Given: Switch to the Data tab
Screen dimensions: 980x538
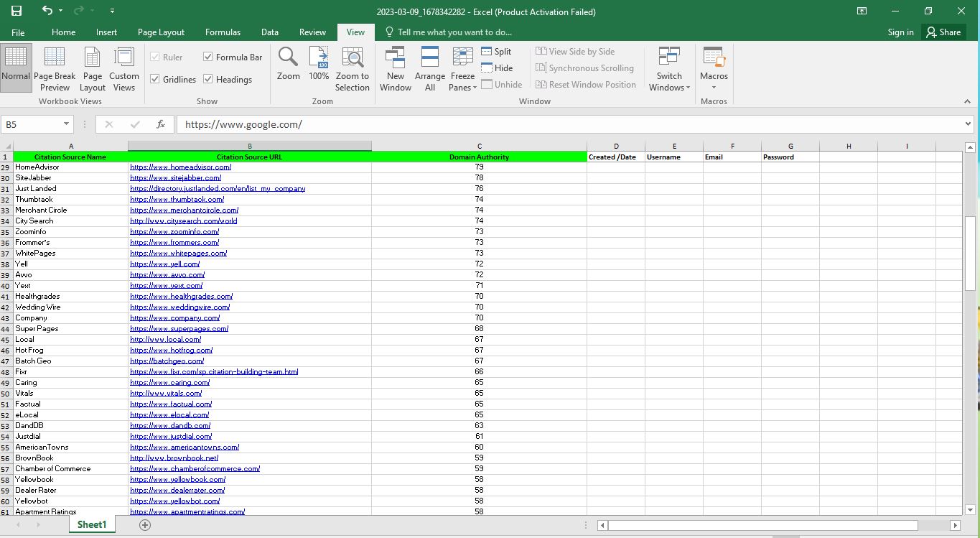Looking at the screenshot, I should coord(270,32).
